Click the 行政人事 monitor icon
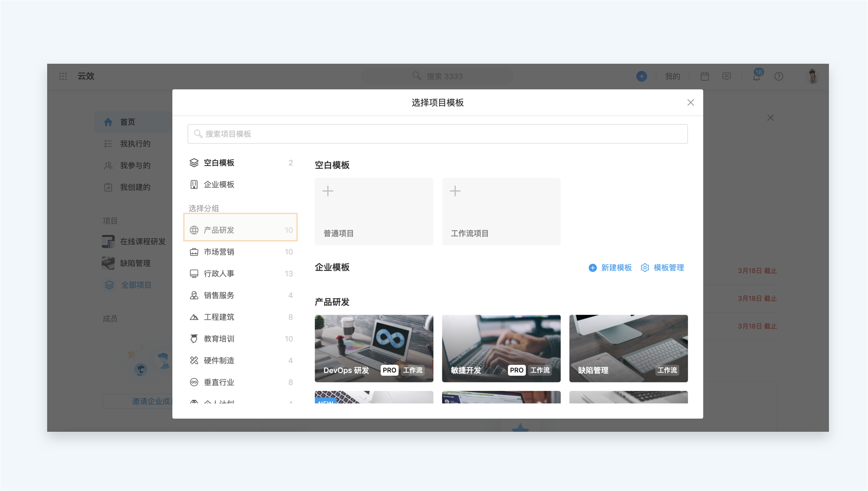The height and width of the screenshot is (491, 868). (x=194, y=274)
